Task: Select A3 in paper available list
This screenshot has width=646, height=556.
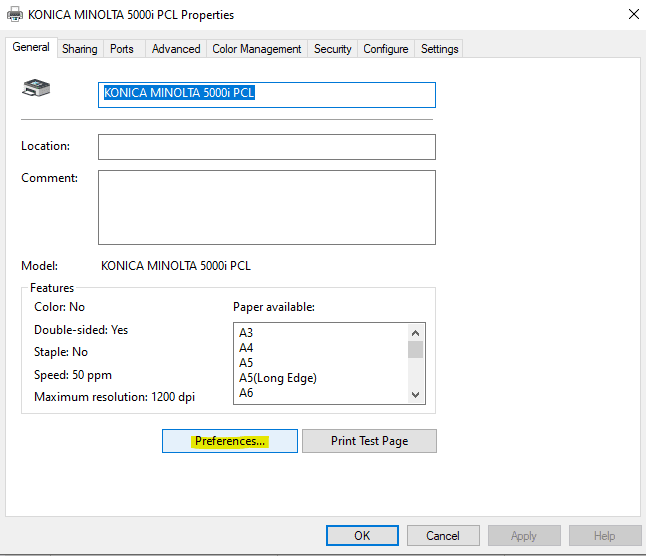Action: point(246,332)
